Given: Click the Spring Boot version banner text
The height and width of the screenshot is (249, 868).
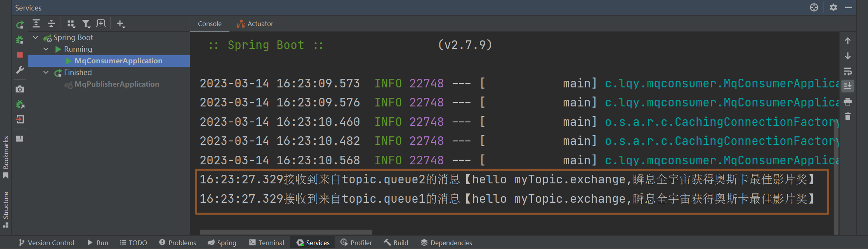Looking at the screenshot, I should click(350, 45).
